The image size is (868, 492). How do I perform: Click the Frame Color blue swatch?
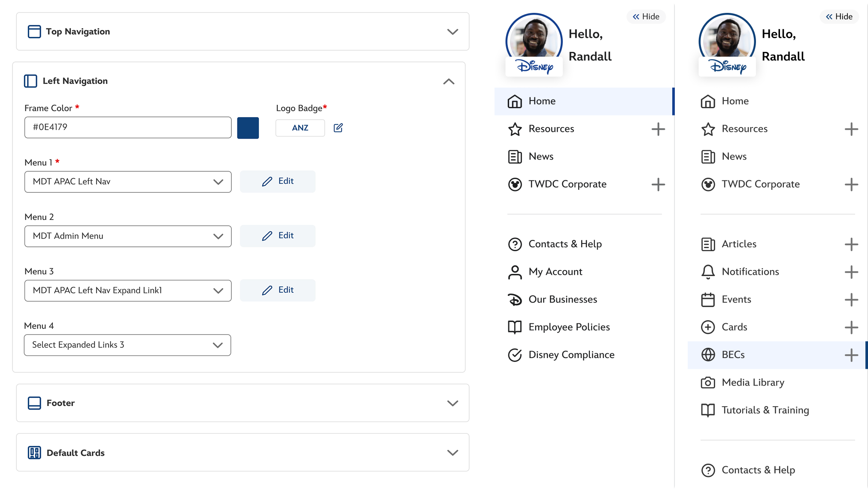tap(248, 128)
